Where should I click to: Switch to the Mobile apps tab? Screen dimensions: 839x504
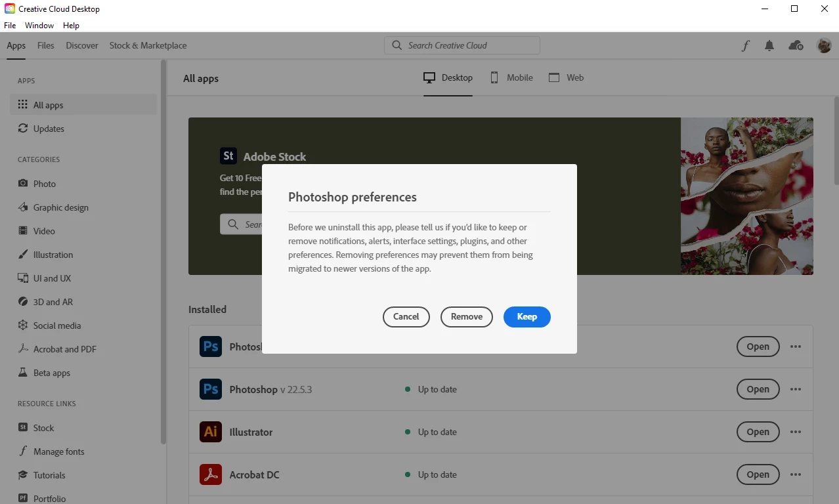click(x=511, y=77)
